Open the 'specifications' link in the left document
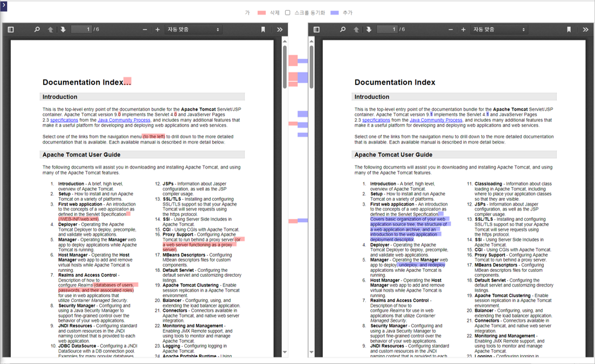This screenshot has width=595, height=364. coord(64,120)
